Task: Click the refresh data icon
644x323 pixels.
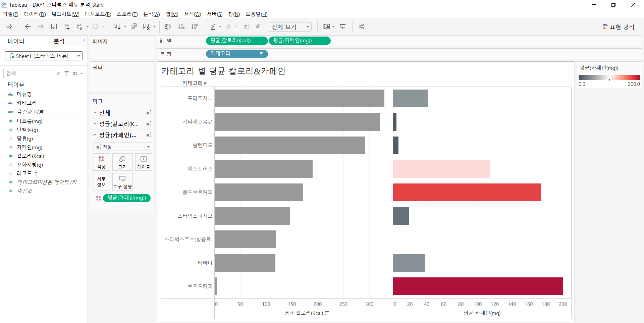Action: coord(96,26)
